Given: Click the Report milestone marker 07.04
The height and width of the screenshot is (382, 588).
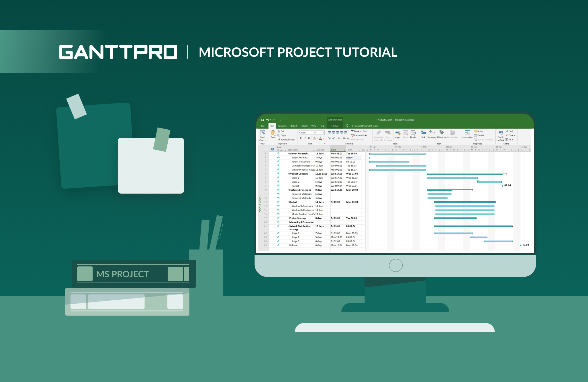Looking at the screenshot, I should tap(503, 186).
